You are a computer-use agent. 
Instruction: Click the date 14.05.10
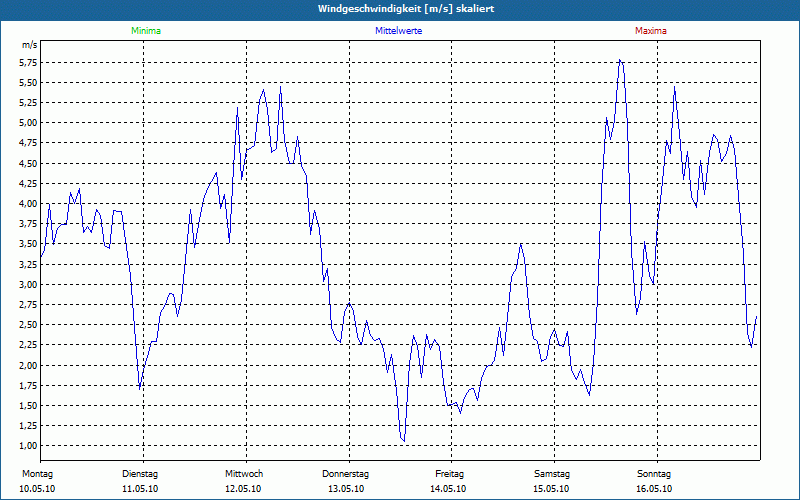tap(448, 489)
